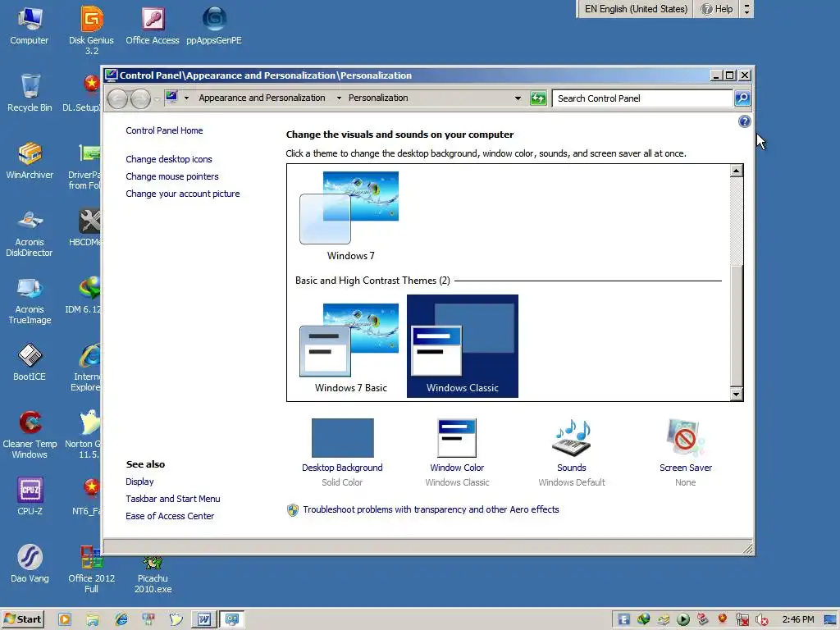Screen dimensions: 840x630
Task: Open Control Panel Home link
Action: pyautogui.click(x=164, y=130)
